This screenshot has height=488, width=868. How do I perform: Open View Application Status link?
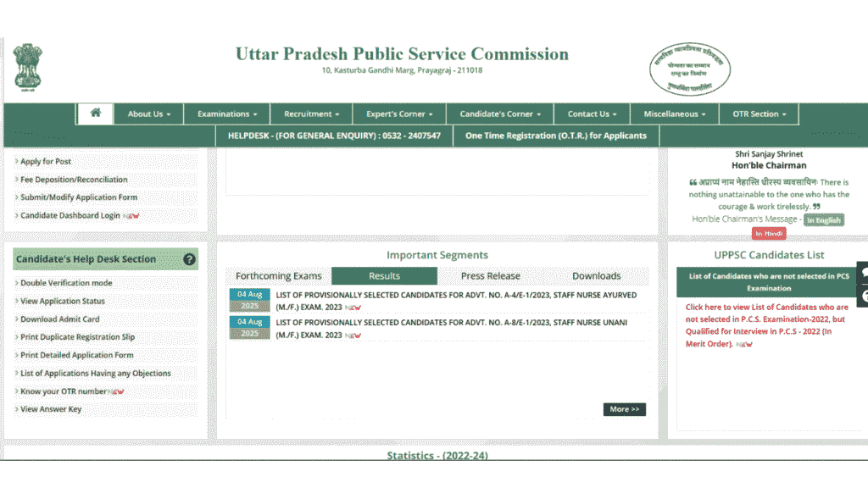tap(63, 301)
